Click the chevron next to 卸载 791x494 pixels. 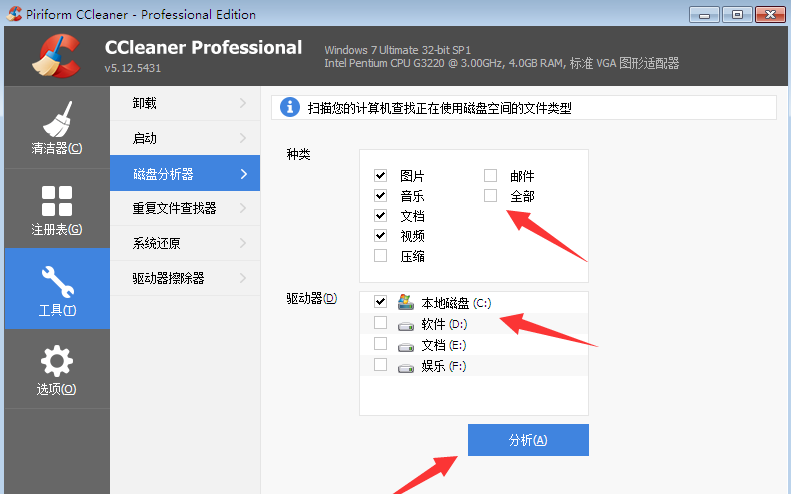[x=243, y=103]
